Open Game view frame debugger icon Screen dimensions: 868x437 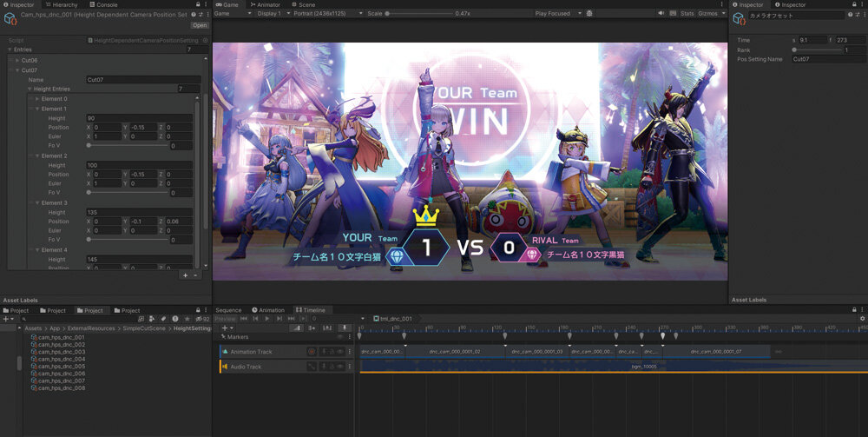(x=589, y=13)
